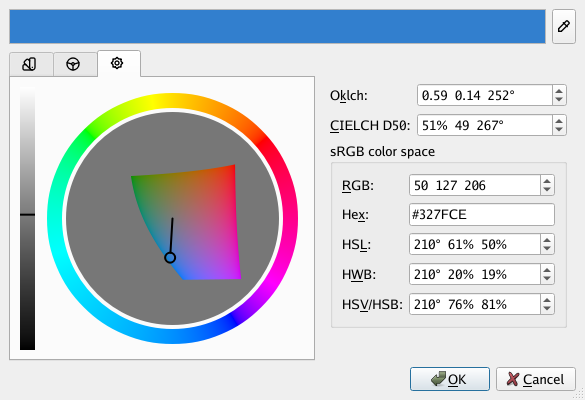
Task: Click into the Hex input field
Action: click(482, 215)
